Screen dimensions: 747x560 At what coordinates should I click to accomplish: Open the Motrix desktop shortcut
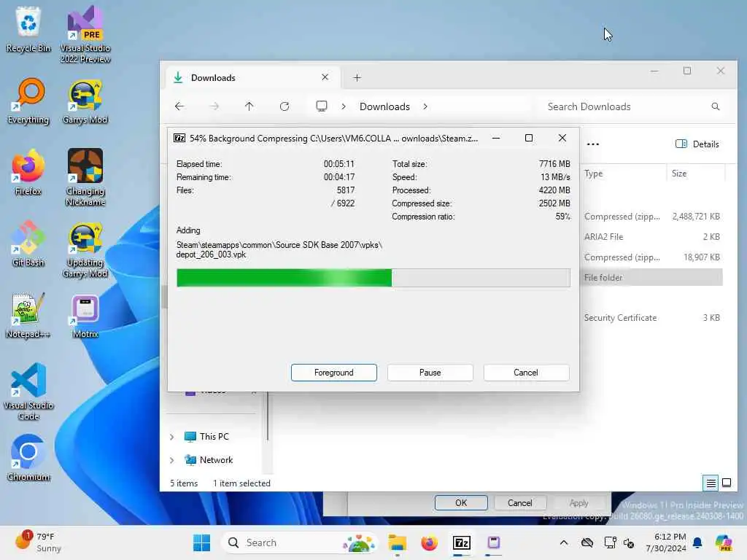click(x=85, y=316)
